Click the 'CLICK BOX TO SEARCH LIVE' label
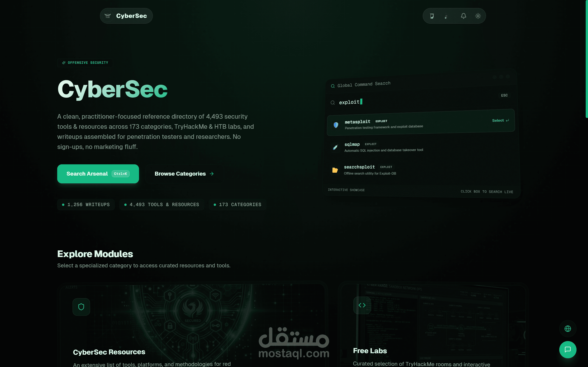This screenshot has height=367, width=588. tap(487, 192)
